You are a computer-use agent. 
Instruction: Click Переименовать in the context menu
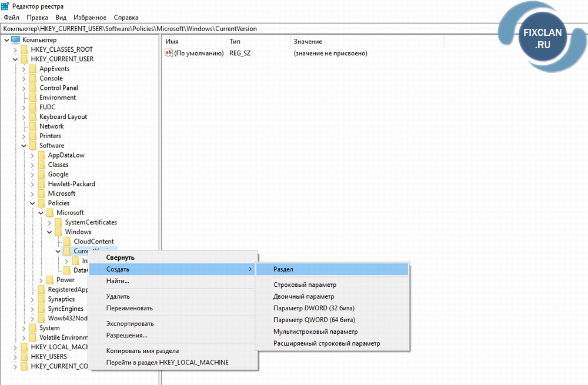coord(129,308)
